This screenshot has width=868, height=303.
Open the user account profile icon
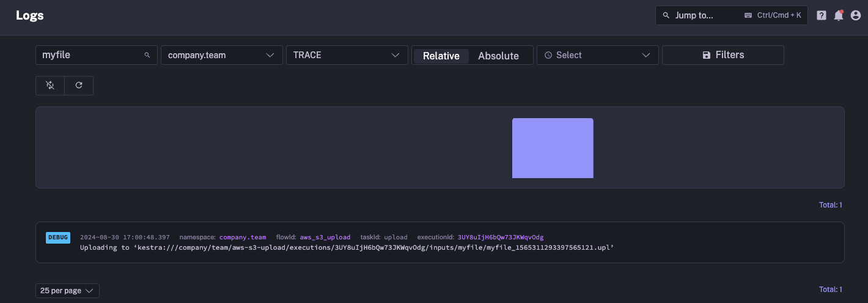[856, 16]
